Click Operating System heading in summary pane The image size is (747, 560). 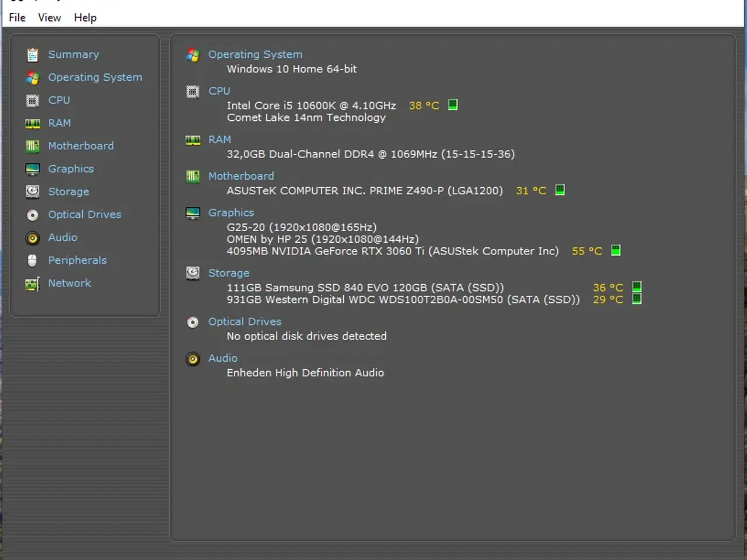(x=255, y=54)
